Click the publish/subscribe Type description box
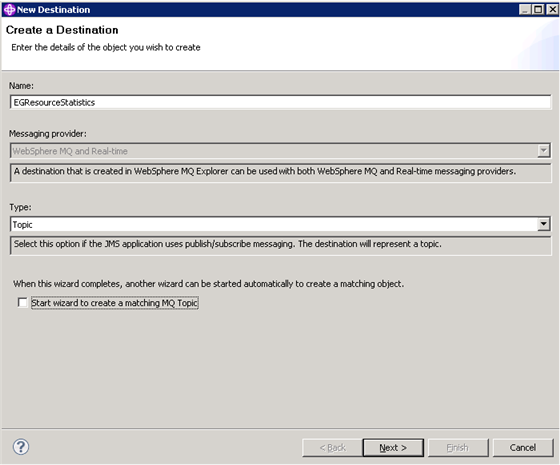Screen dimensions: 560x465 [280, 245]
